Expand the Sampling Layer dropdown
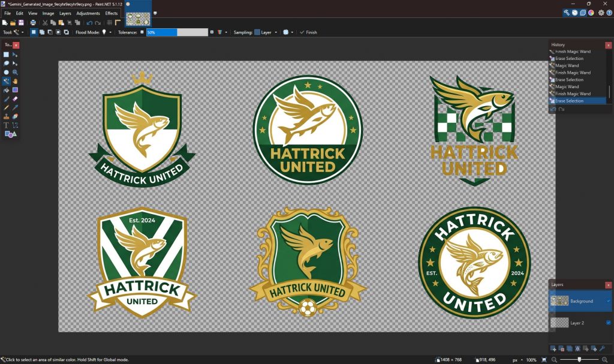 (266, 32)
